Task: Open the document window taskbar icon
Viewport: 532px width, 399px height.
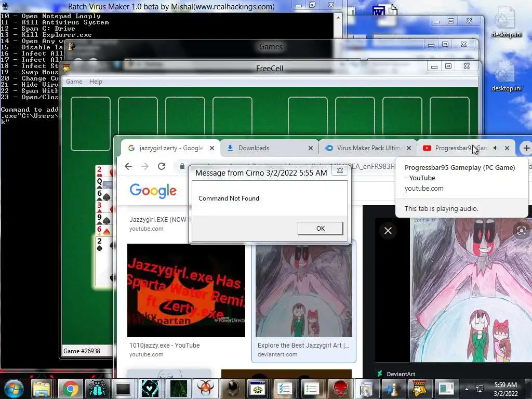Action: [446, 389]
